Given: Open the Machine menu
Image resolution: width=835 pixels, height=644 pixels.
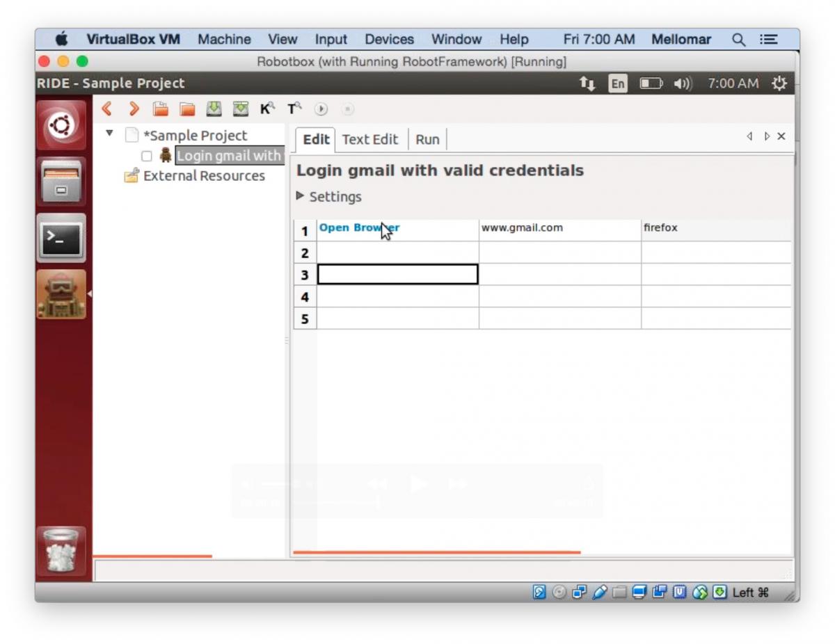Looking at the screenshot, I should point(224,40).
